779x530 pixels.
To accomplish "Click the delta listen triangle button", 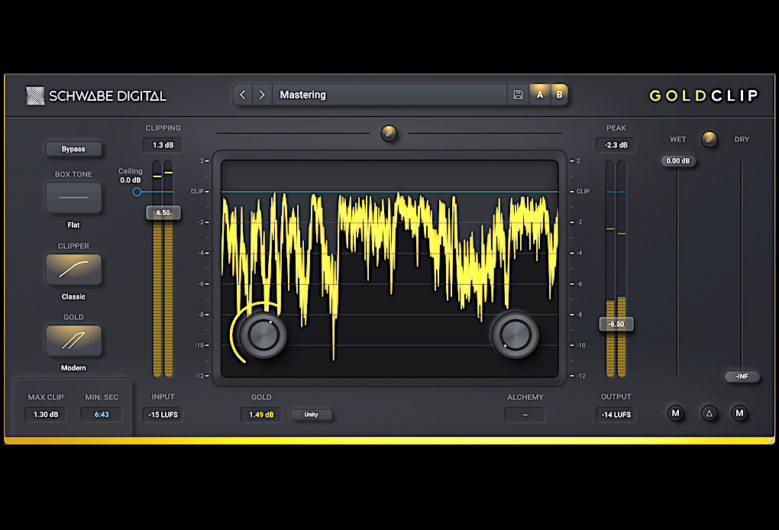I will (x=709, y=413).
